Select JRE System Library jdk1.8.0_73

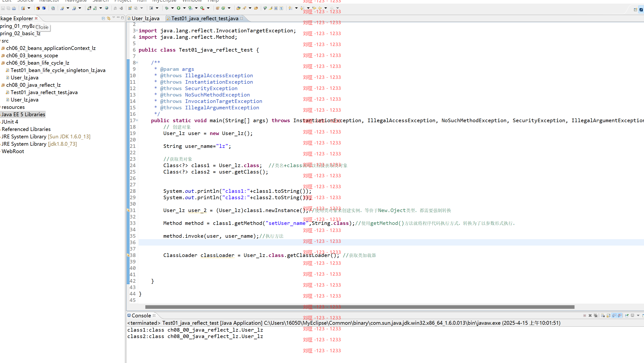tap(39, 144)
